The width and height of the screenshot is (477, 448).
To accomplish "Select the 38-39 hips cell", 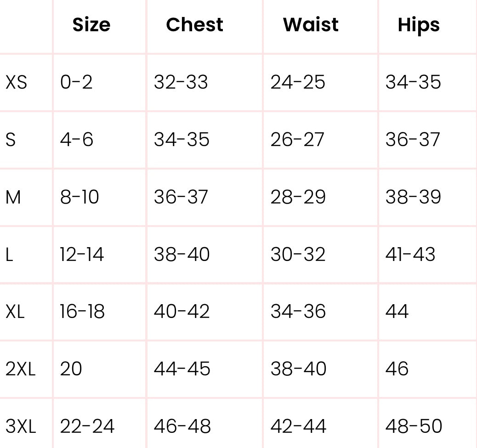I will click(413, 197).
